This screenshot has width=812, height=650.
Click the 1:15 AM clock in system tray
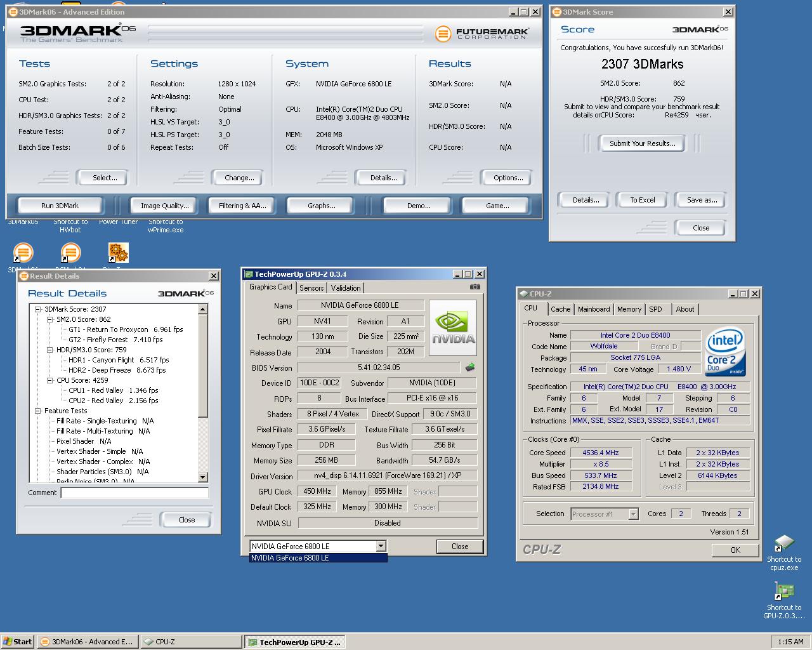click(x=790, y=642)
